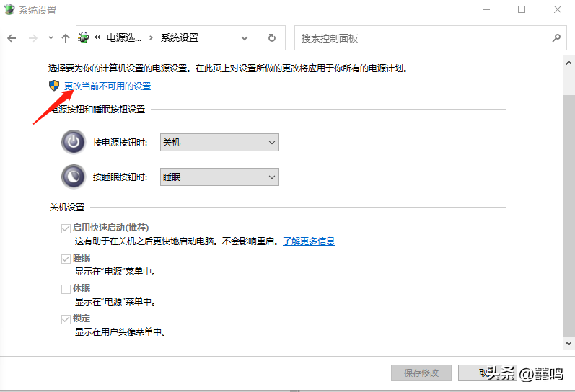Image resolution: width=575 pixels, height=392 pixels.
Task: Uncheck the 睡眠 checkbox
Action: [66, 258]
